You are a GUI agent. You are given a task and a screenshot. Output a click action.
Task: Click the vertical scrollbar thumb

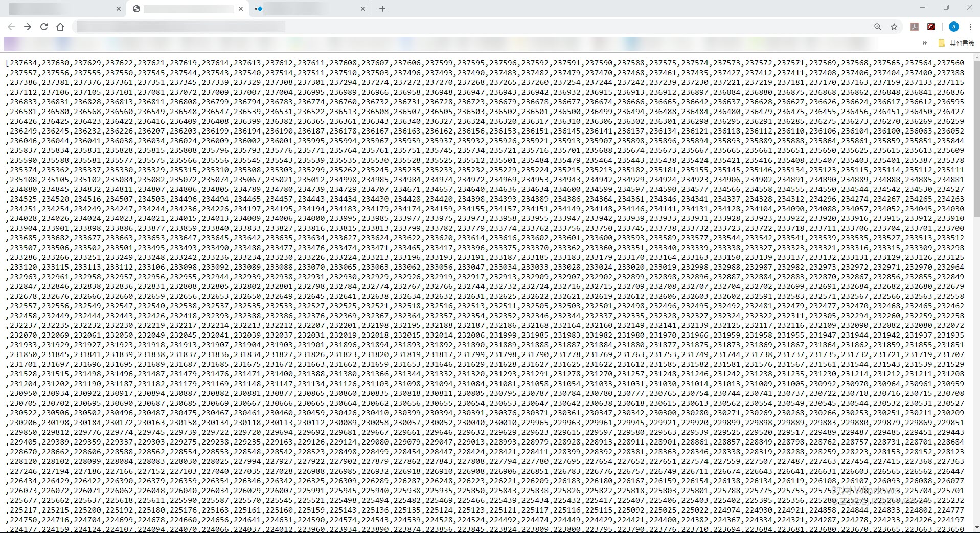click(x=977, y=138)
